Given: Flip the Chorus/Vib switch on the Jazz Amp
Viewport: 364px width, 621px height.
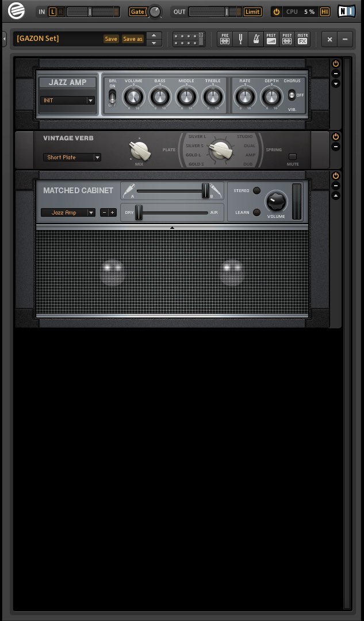Looking at the screenshot, I should pos(292,95).
